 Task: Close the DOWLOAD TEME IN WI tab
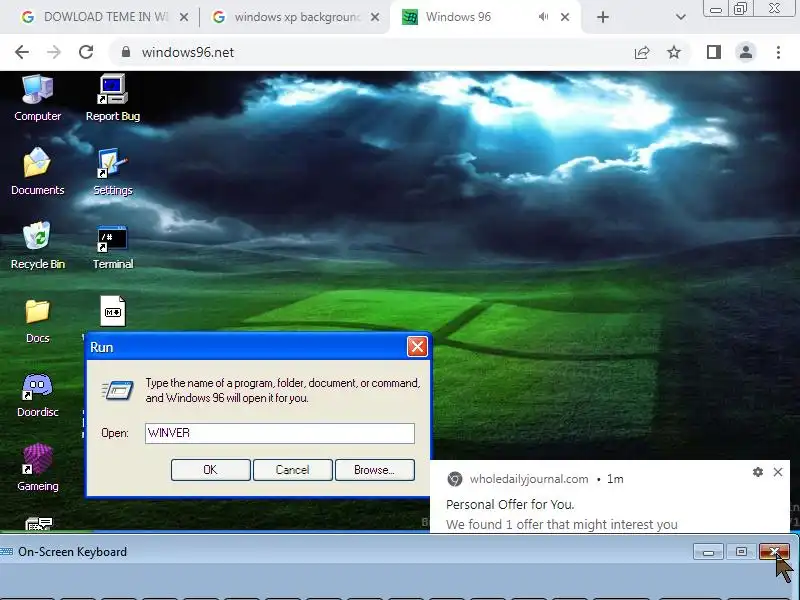point(184,17)
